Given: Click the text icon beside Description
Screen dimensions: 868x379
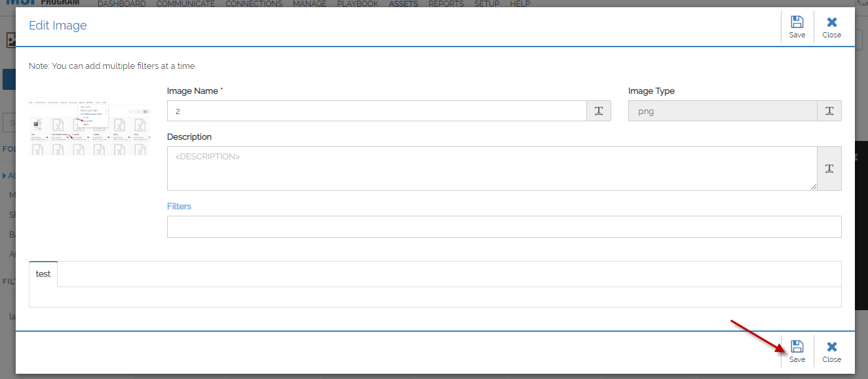Looking at the screenshot, I should point(829,169).
